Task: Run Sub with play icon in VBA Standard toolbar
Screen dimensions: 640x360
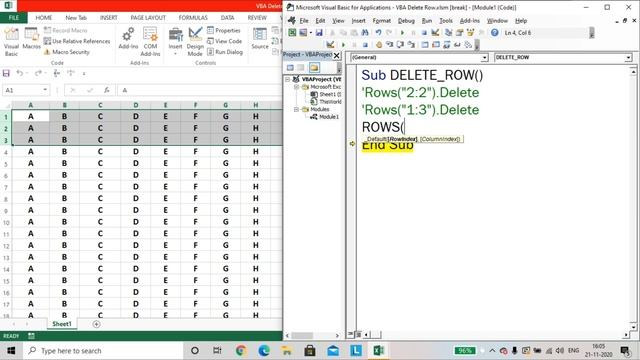Action: pos(402,33)
